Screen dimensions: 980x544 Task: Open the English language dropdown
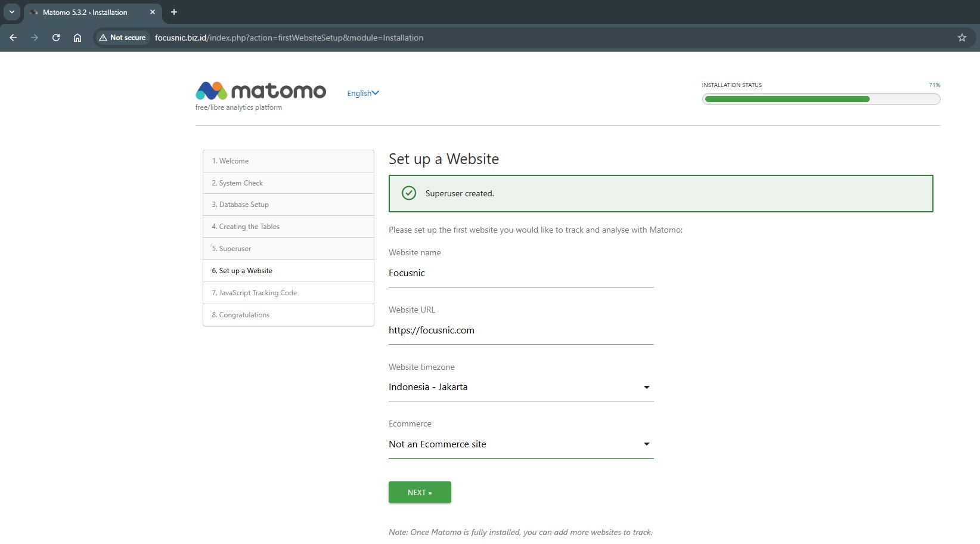[x=362, y=93]
